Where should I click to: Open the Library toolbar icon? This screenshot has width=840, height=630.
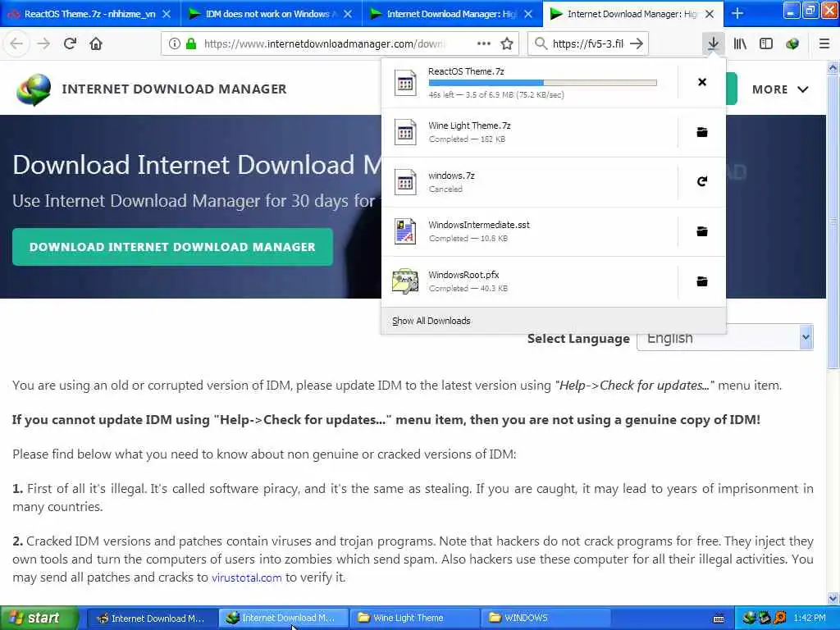click(740, 44)
